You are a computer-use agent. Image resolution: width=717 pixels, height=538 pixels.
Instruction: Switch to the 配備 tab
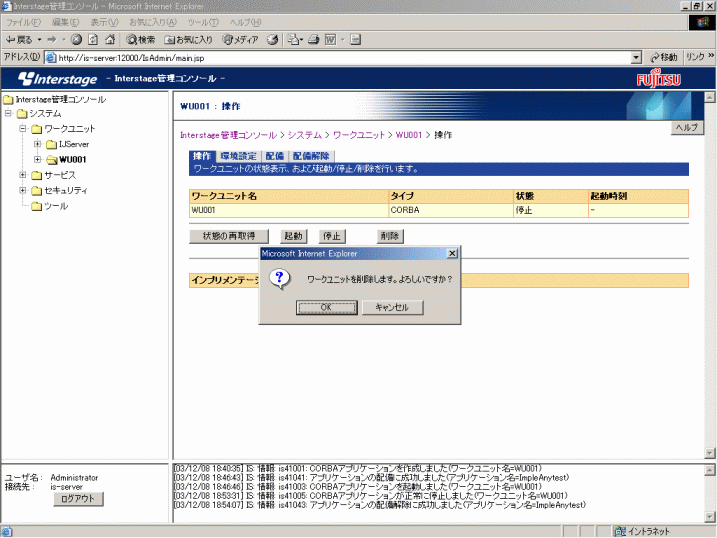click(x=274, y=156)
